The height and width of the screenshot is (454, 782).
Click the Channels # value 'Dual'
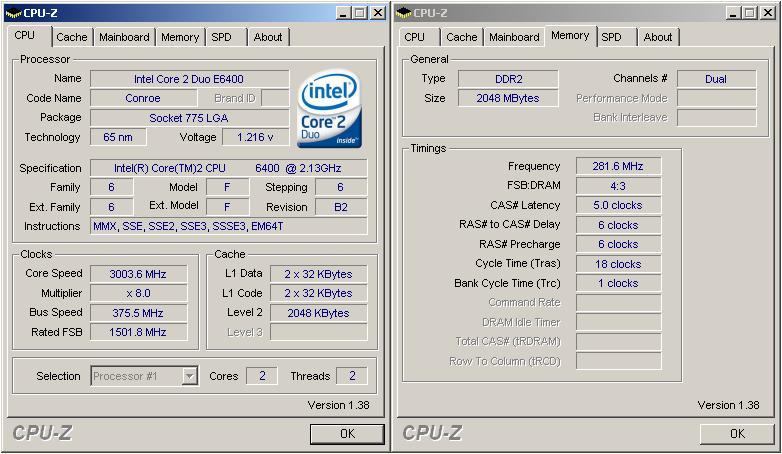716,79
